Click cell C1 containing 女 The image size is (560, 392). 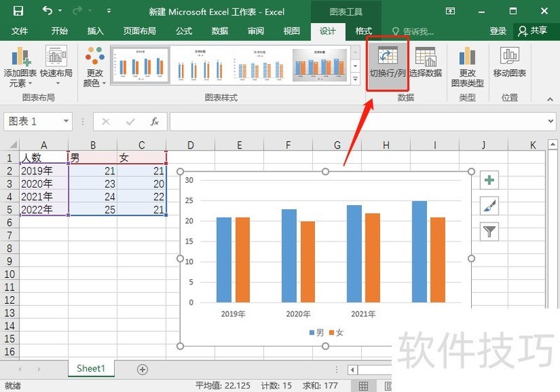(141, 157)
